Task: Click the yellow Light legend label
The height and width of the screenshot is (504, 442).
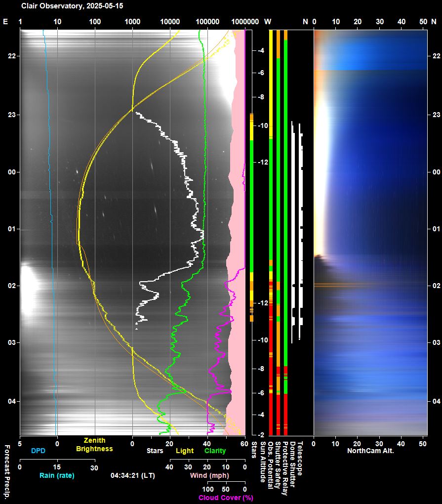Action: click(185, 451)
